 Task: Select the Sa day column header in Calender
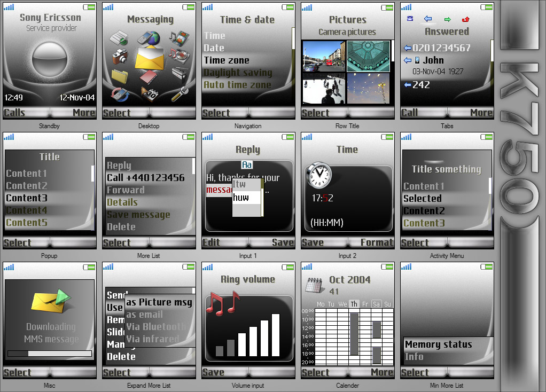pyautogui.click(x=377, y=304)
